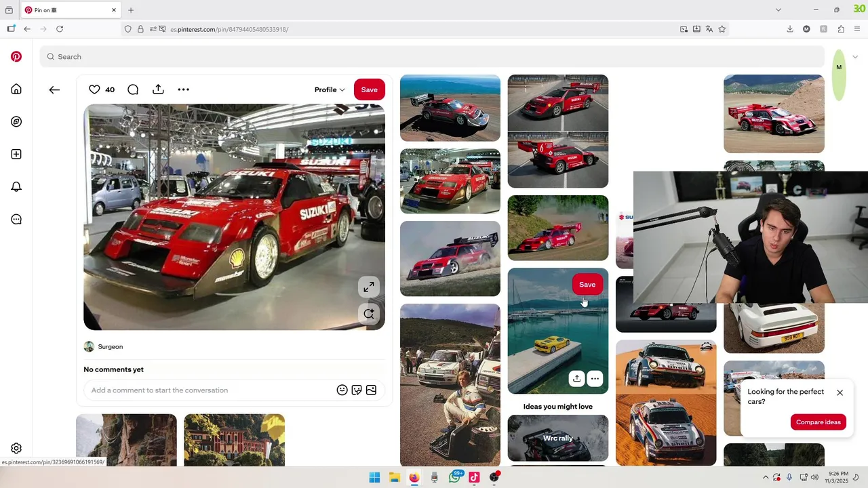Open the Profile board dropdown

[330, 89]
